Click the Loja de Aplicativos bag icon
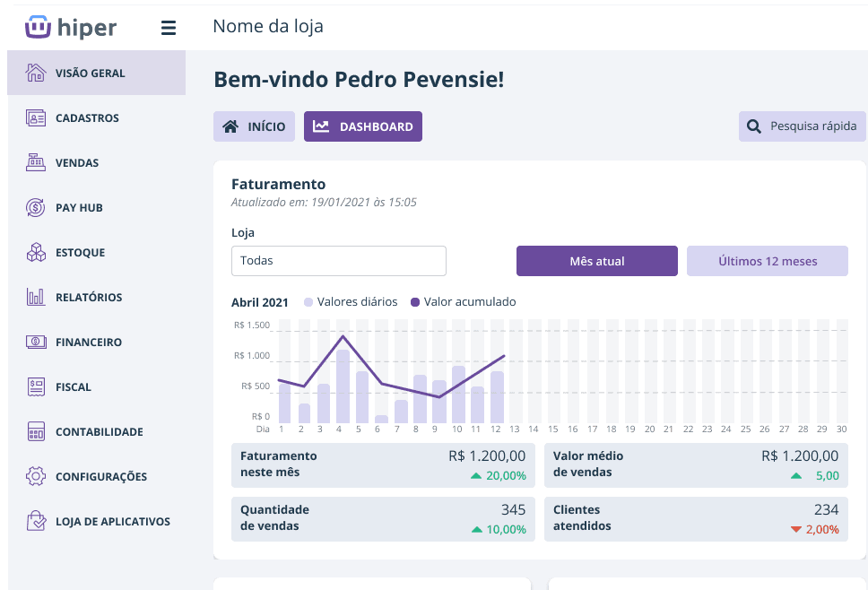 [36, 521]
